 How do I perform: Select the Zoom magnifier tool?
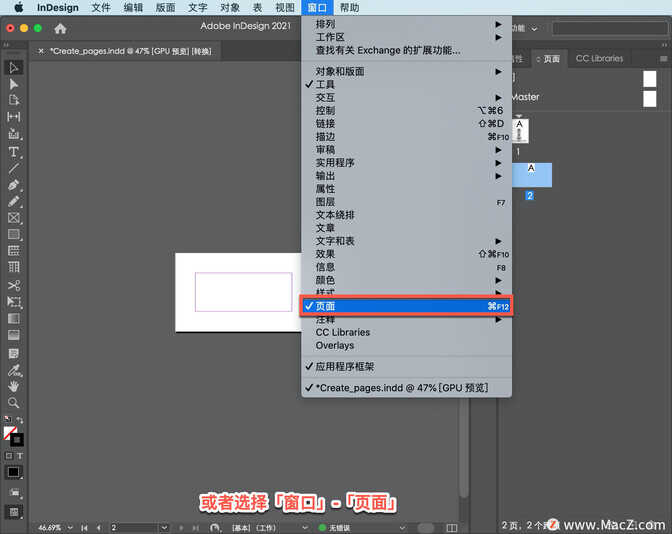click(x=14, y=402)
